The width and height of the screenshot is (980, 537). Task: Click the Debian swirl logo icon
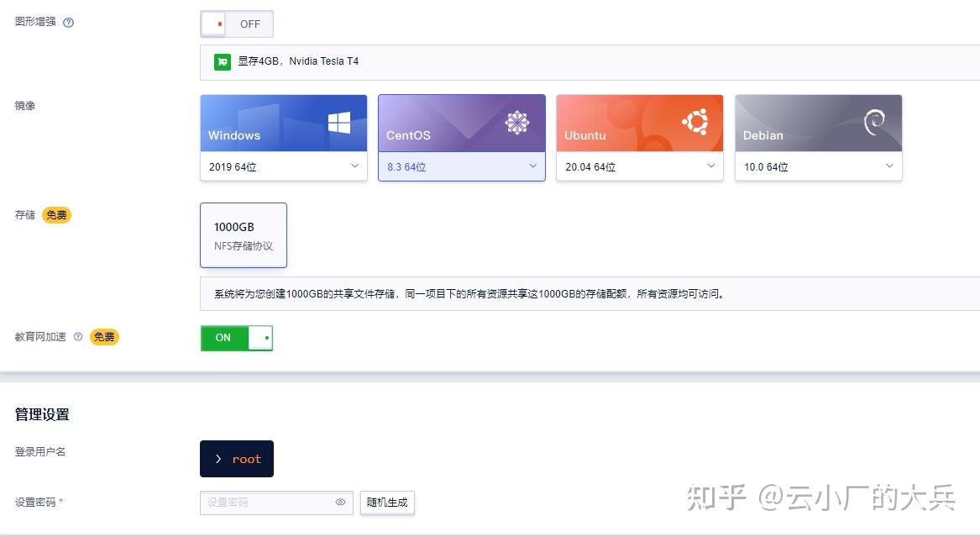(875, 122)
